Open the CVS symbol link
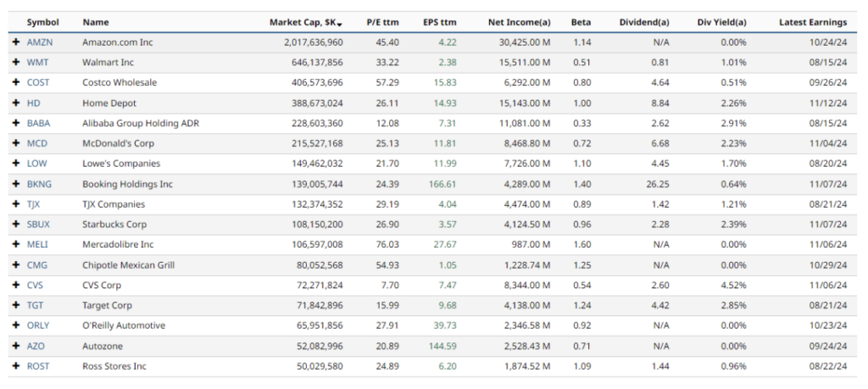Screen dimensions: 868x389 35,286
